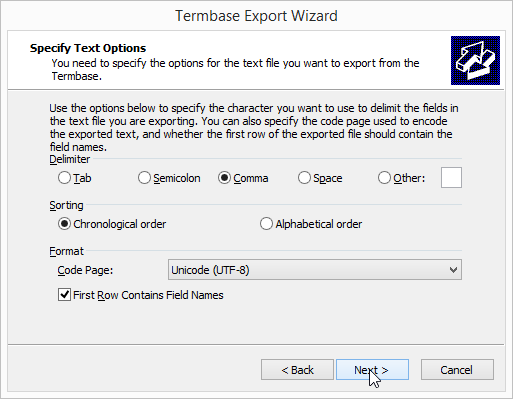Click the Sorting group label
This screenshot has width=513, height=399.
click(66, 205)
